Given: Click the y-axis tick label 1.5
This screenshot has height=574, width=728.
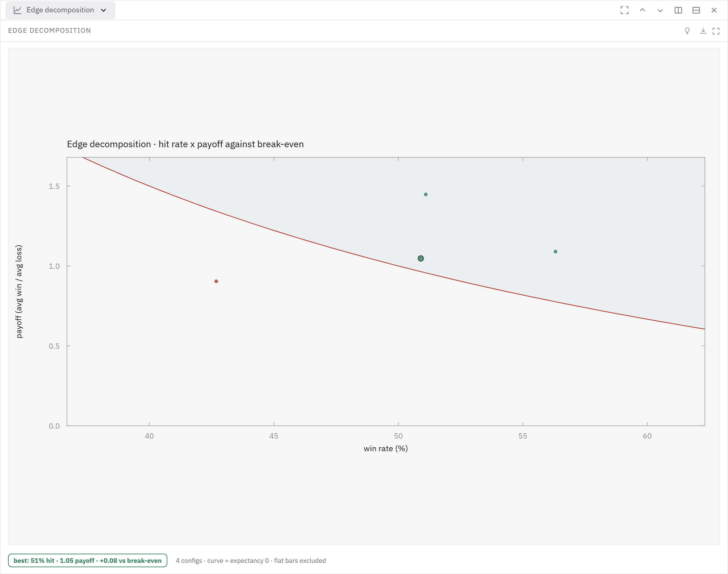Looking at the screenshot, I should click(x=54, y=186).
